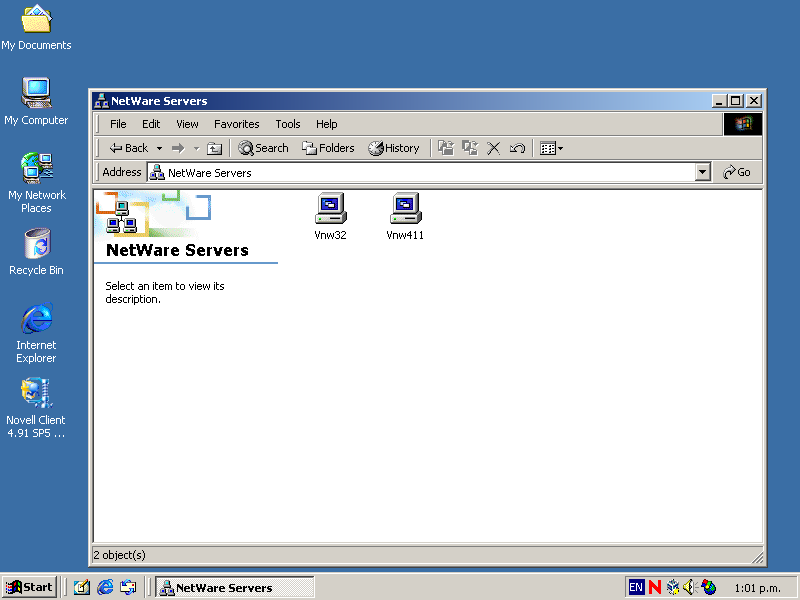The image size is (800, 600).
Task: Click the Start button
Action: point(29,587)
